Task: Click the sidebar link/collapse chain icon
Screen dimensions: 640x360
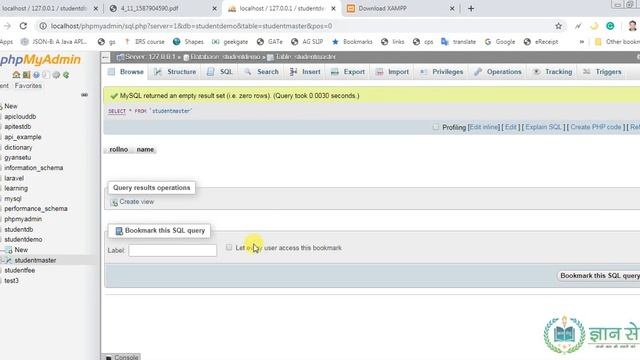Action: (x=84, y=95)
